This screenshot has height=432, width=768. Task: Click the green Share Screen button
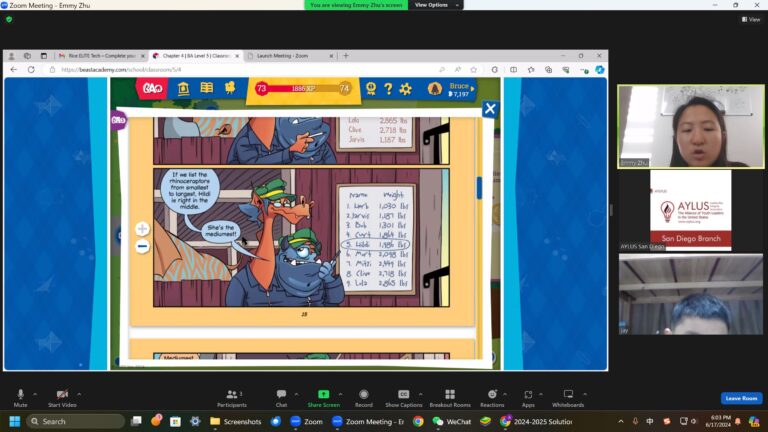[x=323, y=398]
